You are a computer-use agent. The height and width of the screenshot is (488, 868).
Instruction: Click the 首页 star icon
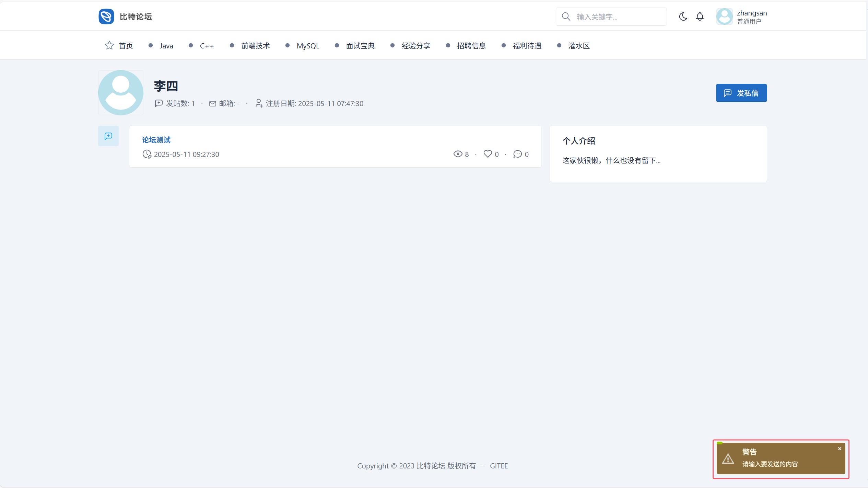click(109, 45)
